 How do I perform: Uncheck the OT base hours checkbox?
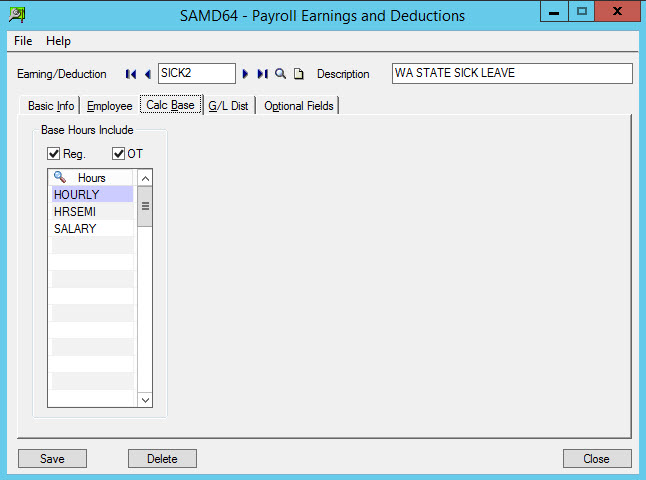pos(118,154)
